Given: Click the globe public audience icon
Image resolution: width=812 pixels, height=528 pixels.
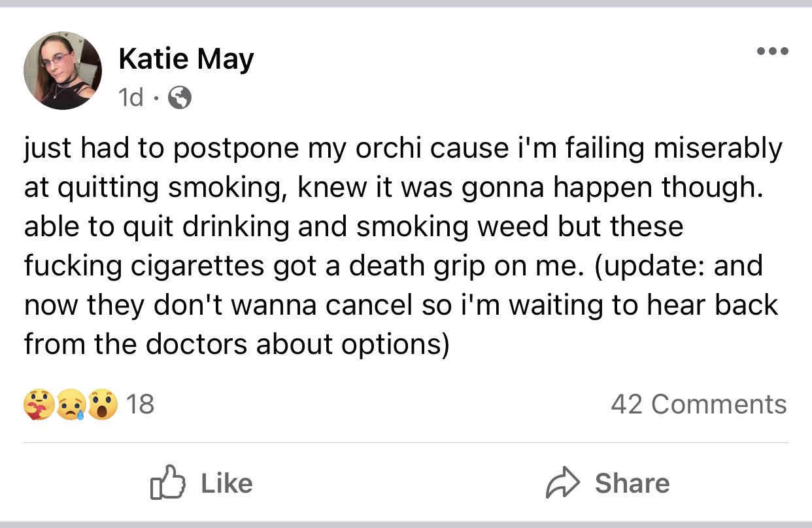Looking at the screenshot, I should 180,98.
